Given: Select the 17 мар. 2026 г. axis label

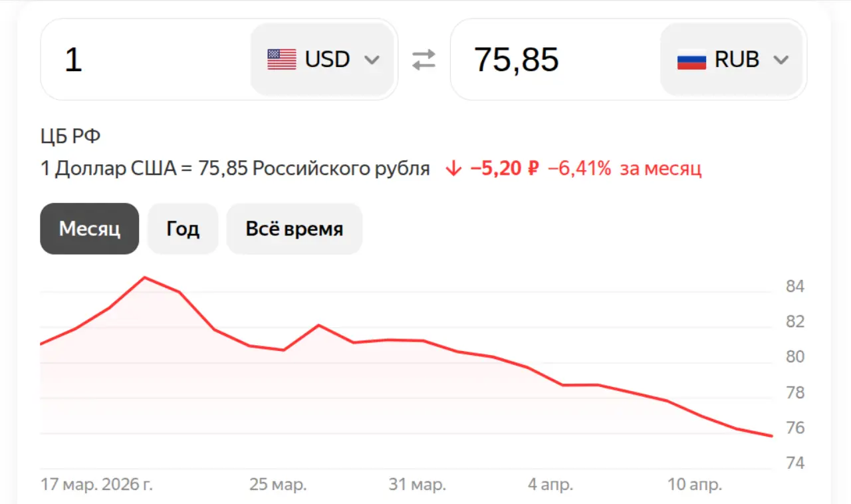Looking at the screenshot, I should [x=97, y=485].
